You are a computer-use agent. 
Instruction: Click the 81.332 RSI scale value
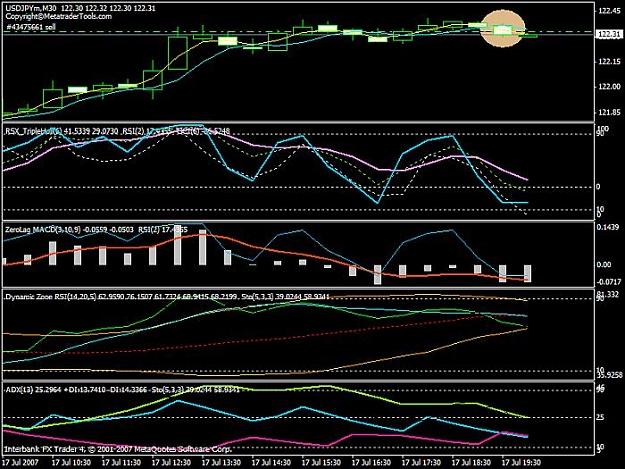coord(609,294)
